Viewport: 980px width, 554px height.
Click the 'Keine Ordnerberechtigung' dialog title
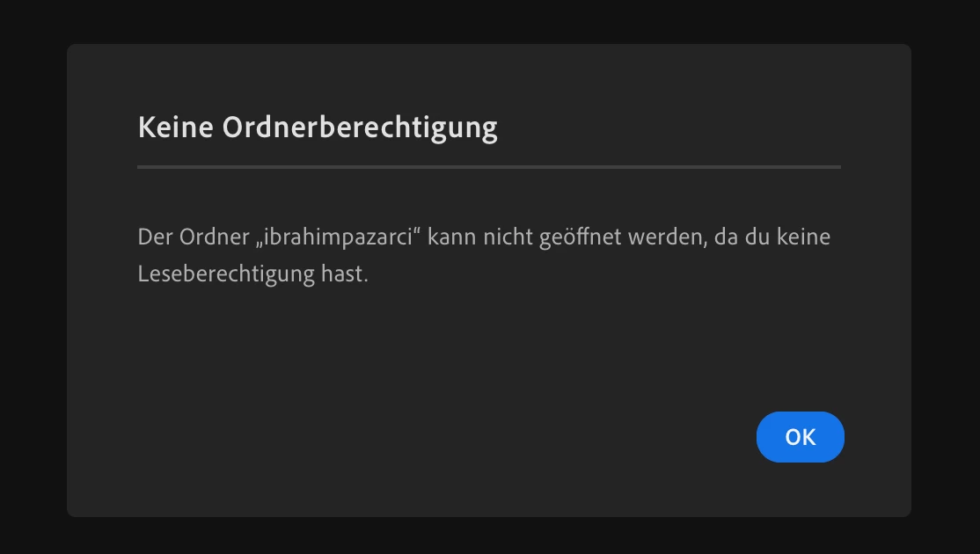318,128
